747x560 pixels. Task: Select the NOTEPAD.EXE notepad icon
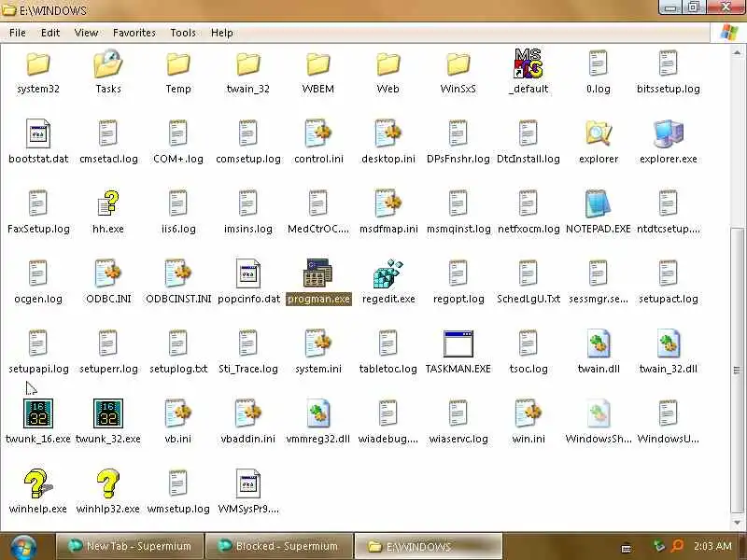[x=599, y=203]
